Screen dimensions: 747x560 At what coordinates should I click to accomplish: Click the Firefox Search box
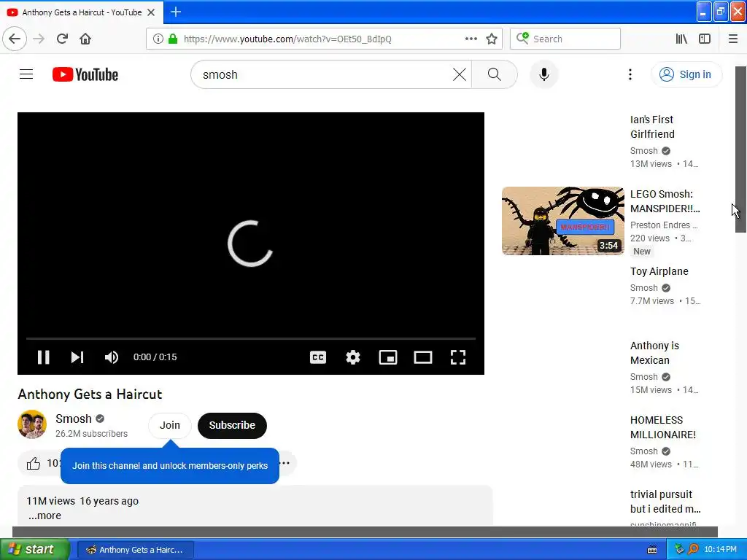tap(565, 39)
